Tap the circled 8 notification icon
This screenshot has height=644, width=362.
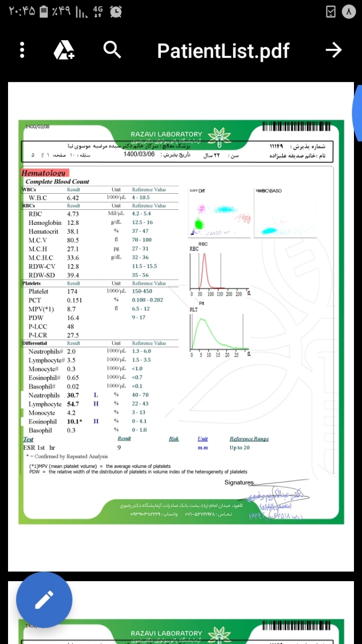(349, 11)
